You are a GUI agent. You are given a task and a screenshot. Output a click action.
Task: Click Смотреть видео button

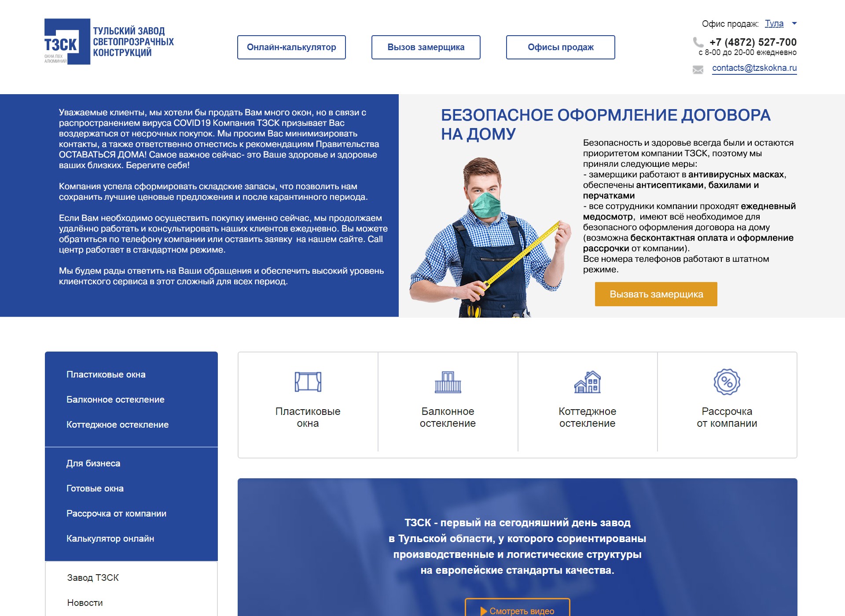(x=518, y=608)
